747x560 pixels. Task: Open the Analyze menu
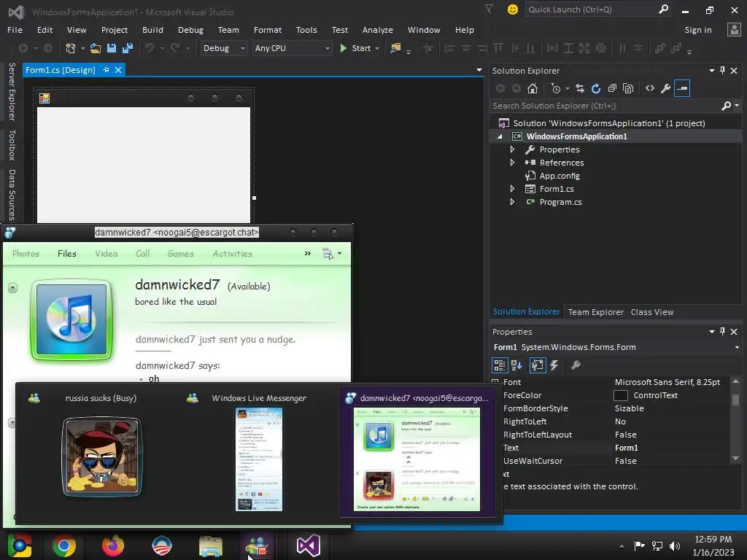click(377, 30)
